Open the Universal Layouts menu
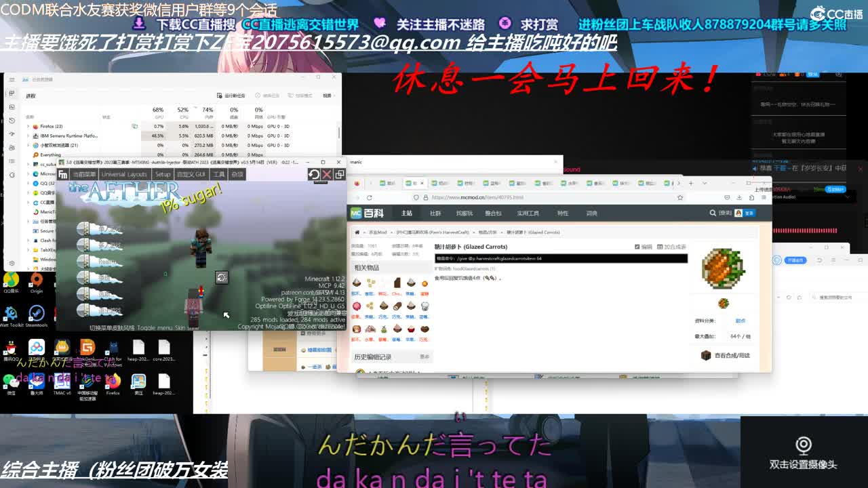Viewport: 868px width, 488px height. coord(124,174)
